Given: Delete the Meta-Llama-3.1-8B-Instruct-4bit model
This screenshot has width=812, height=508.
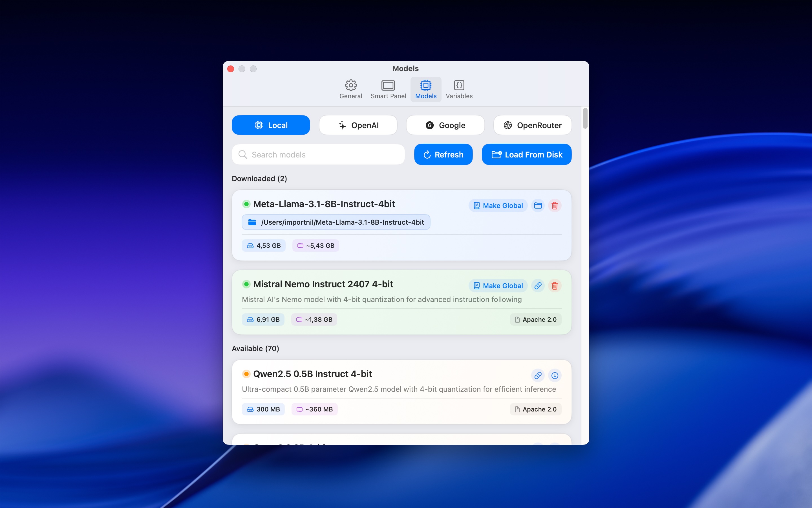Looking at the screenshot, I should (x=555, y=206).
